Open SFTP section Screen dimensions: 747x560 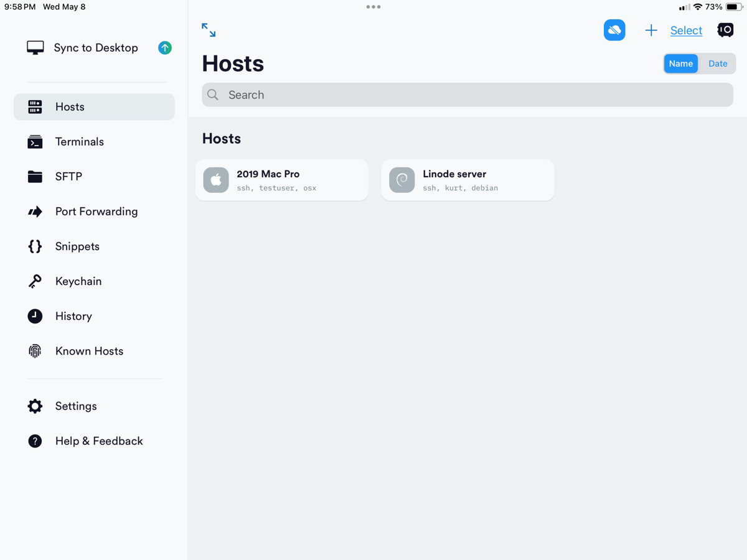(x=68, y=177)
